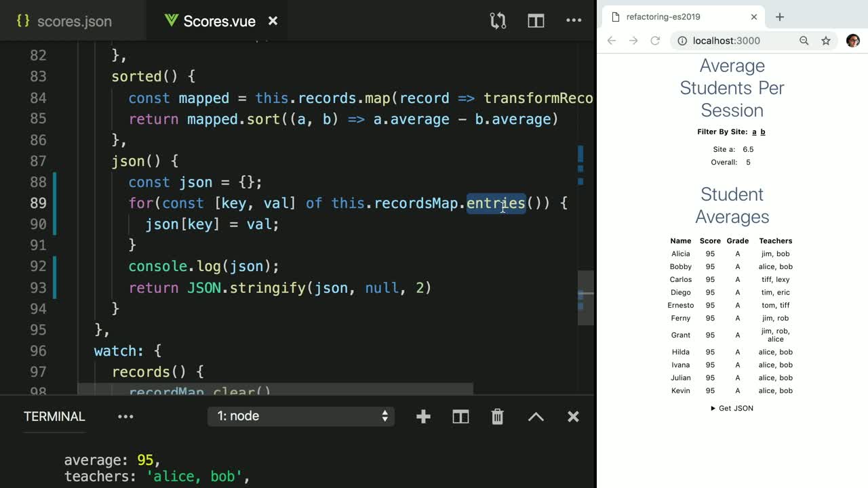Split the editor using the split icon
This screenshot has height=488, width=868.
pyautogui.click(x=535, y=21)
